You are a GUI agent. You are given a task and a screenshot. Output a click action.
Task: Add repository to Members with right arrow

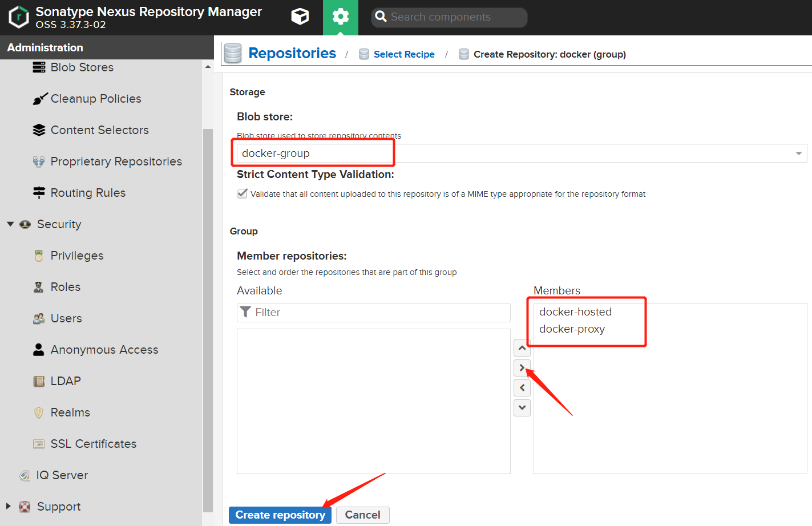522,368
